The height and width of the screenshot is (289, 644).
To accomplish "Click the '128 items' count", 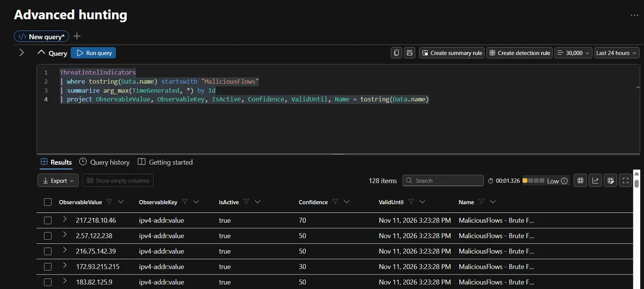I will coord(383,181).
